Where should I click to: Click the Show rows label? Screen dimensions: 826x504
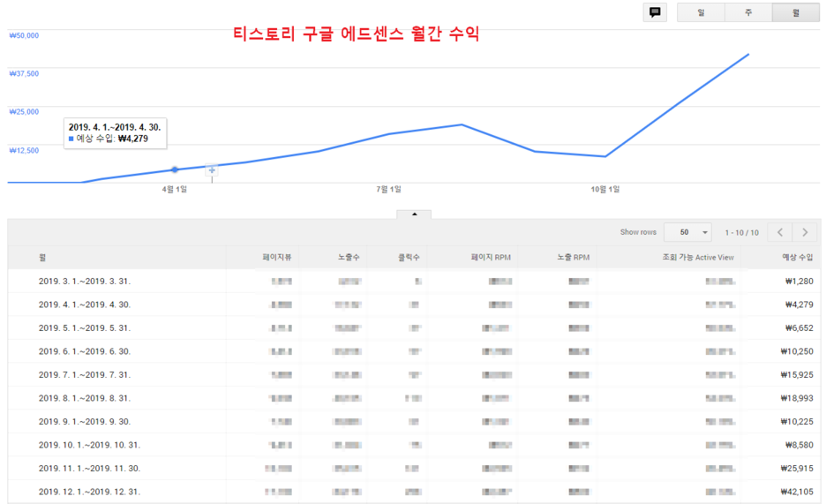pyautogui.click(x=638, y=232)
